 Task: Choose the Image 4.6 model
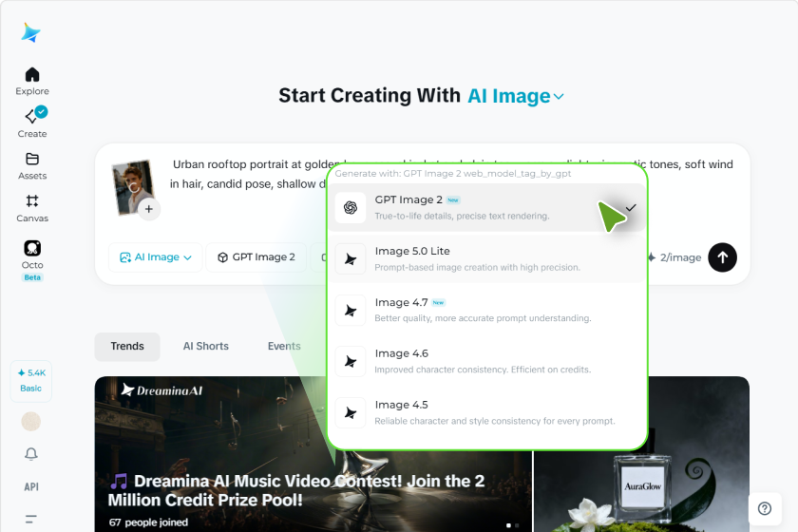tap(487, 361)
